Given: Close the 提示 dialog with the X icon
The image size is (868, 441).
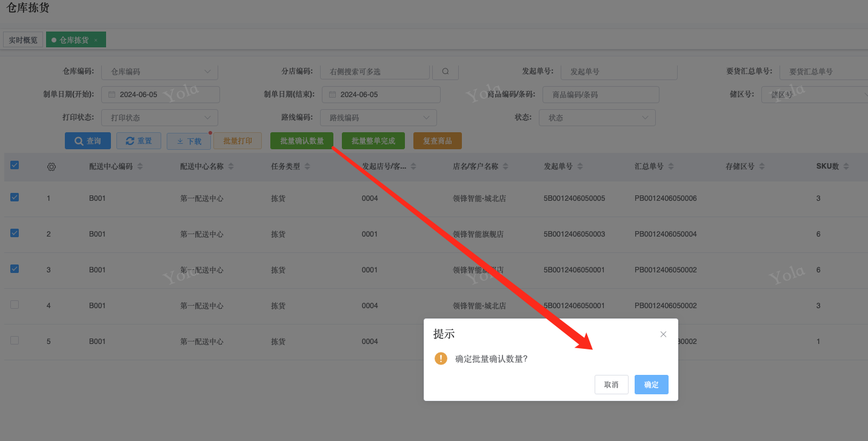Looking at the screenshot, I should coord(663,334).
